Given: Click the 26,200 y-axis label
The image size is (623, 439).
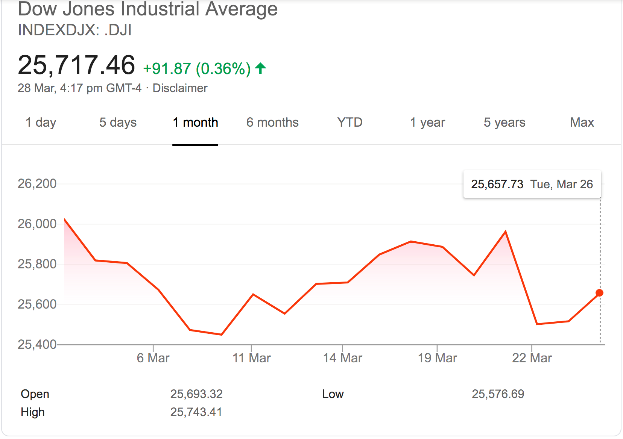Looking at the screenshot, I should [x=37, y=184].
